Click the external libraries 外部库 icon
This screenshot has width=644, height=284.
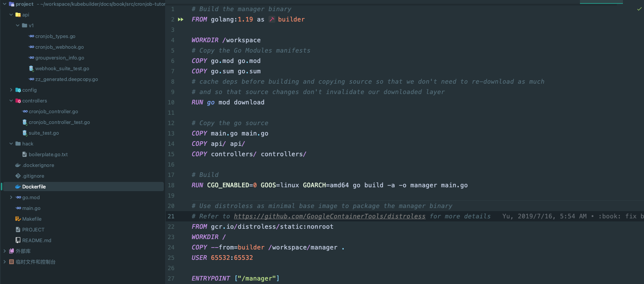tap(12, 251)
